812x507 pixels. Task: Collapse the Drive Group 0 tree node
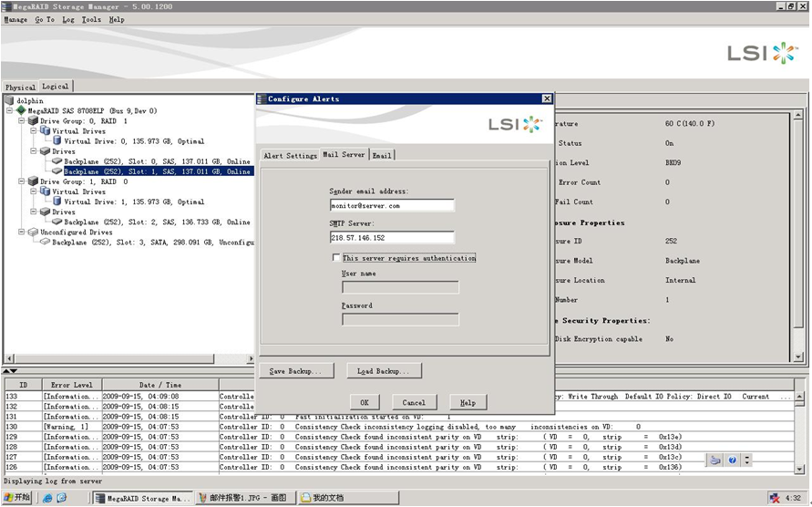pos(21,120)
